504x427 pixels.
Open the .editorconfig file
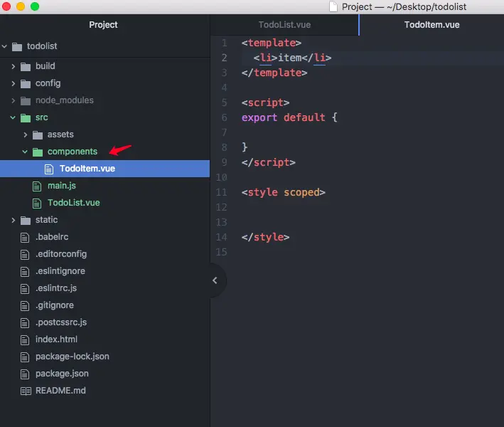(61, 254)
